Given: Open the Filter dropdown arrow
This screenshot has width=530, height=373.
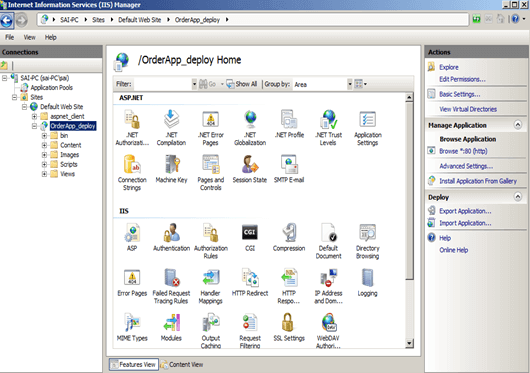Looking at the screenshot, I should click(x=194, y=84).
